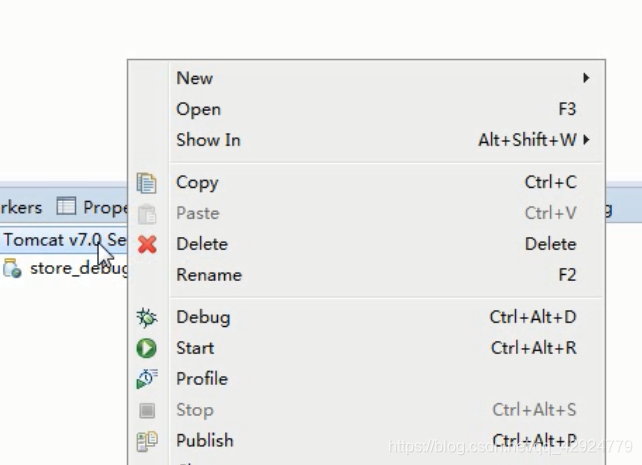Click the Copy pages icon
The image size is (642, 465).
click(147, 183)
